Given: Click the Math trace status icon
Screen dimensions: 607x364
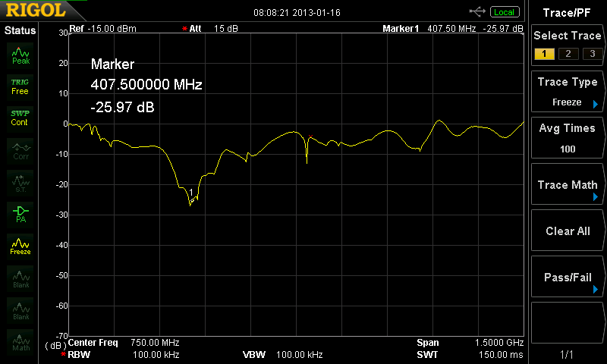Looking at the screenshot, I should click(20, 343).
